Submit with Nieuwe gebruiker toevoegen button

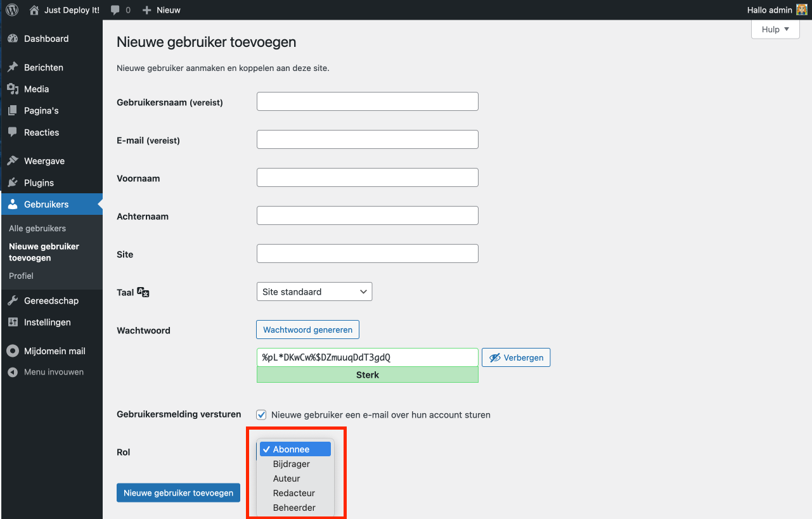tap(178, 492)
